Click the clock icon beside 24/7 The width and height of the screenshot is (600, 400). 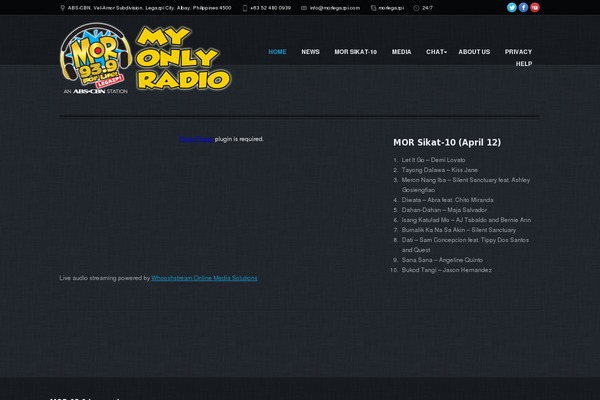tap(416, 8)
